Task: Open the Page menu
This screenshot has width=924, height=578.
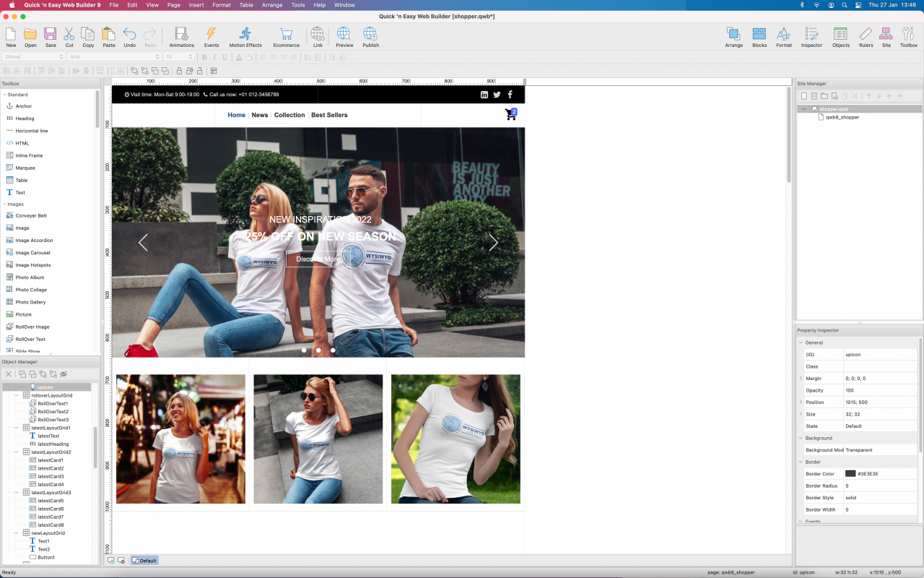Action: tap(173, 5)
